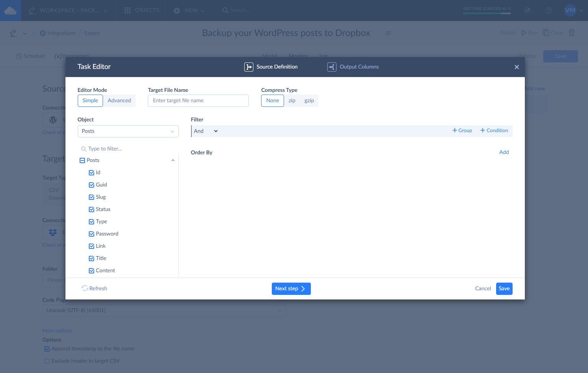
Task: Click the Getting Started progress bar
Action: coord(487,13)
